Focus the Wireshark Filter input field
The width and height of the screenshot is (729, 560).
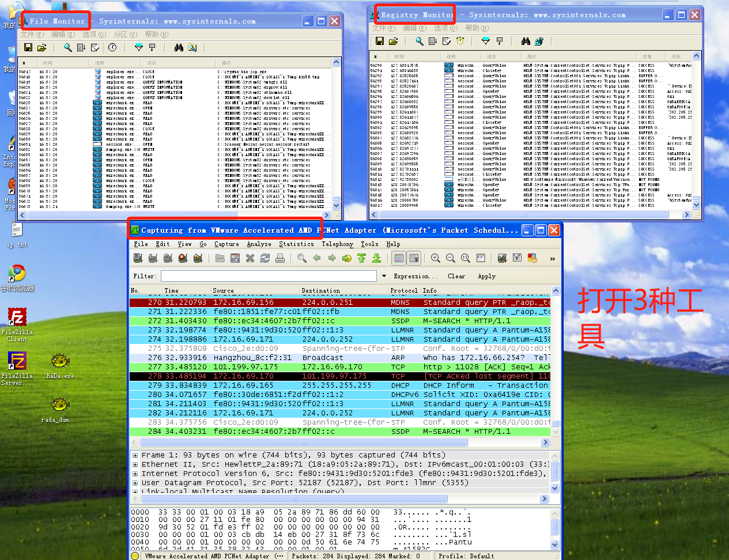(x=269, y=276)
